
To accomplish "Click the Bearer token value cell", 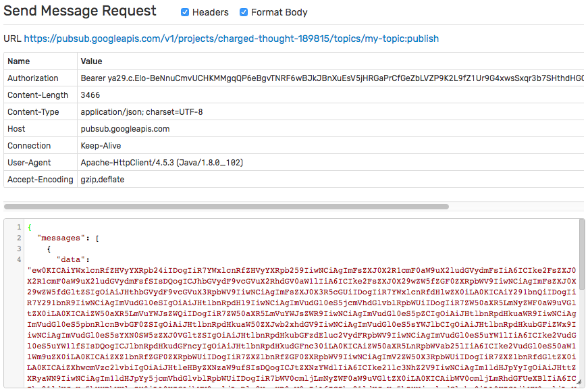I will [330, 78].
